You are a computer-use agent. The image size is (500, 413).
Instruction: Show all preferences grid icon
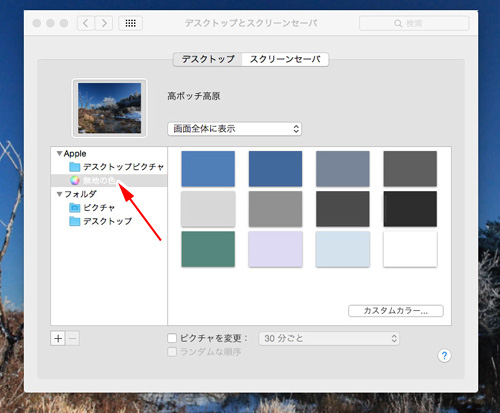pyautogui.click(x=131, y=23)
